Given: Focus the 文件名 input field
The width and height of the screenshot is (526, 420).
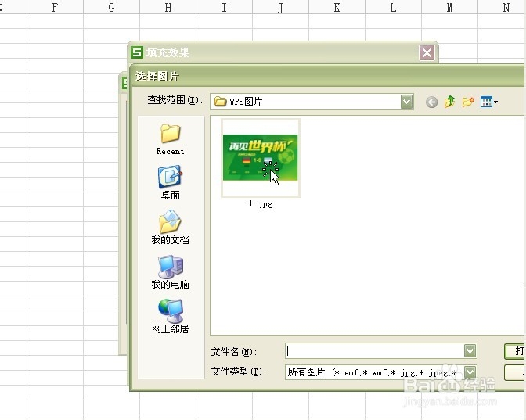Looking at the screenshot, I should coord(375,351).
